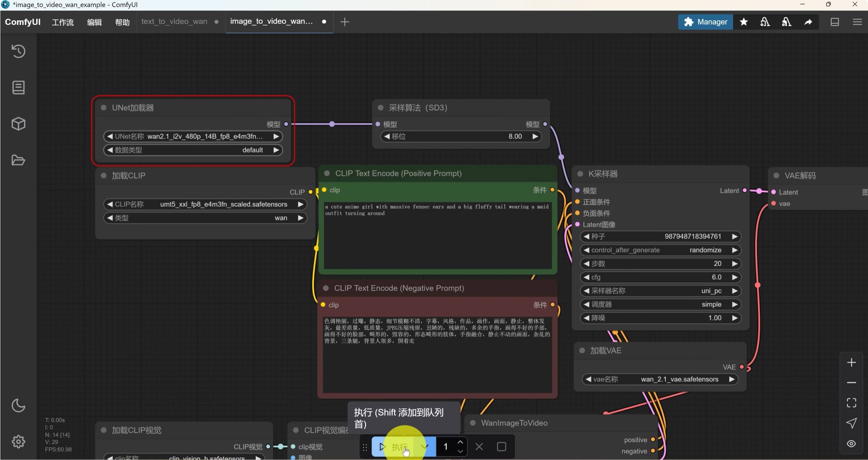Expand the execute mode dropdown chevron

point(425,447)
